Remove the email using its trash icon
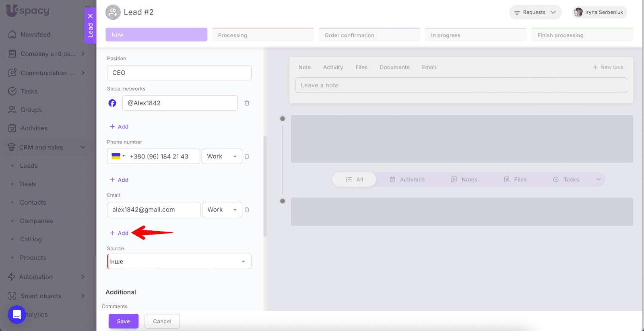644x331 pixels. (x=247, y=210)
